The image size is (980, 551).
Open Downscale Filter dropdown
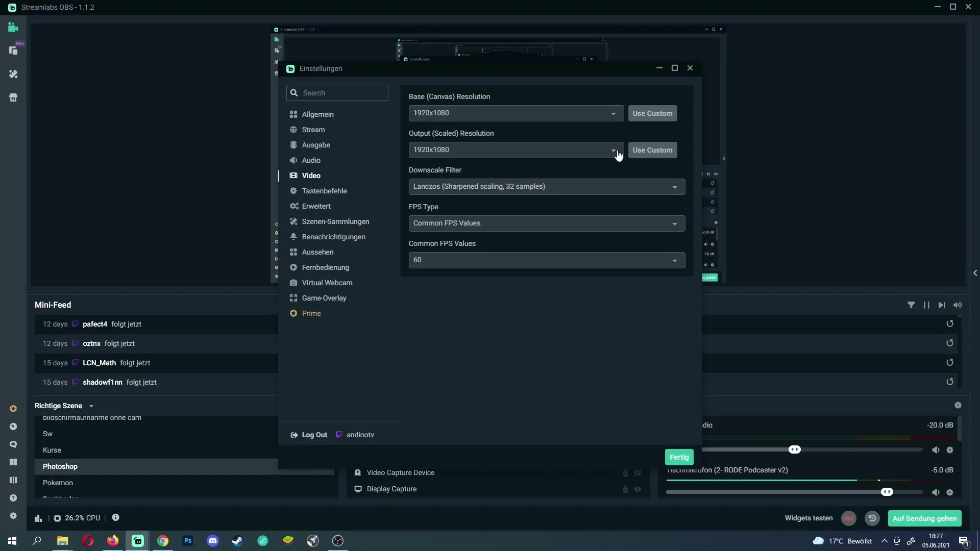pyautogui.click(x=547, y=187)
